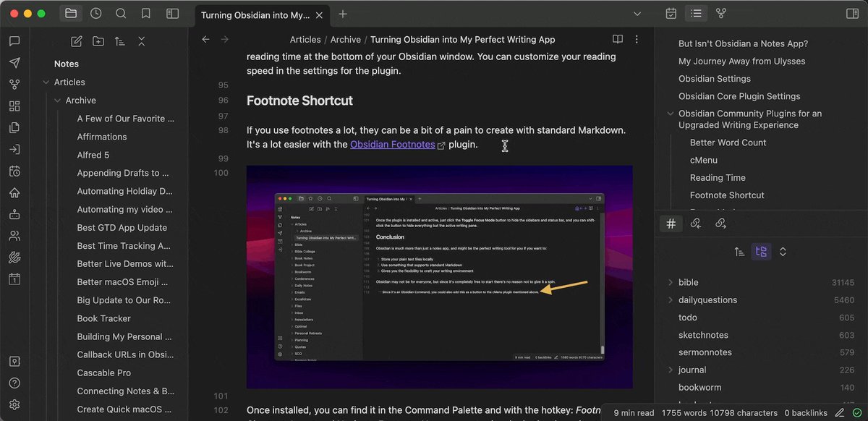Click Archive in the breadcrumb
868x421 pixels.
coord(346,40)
